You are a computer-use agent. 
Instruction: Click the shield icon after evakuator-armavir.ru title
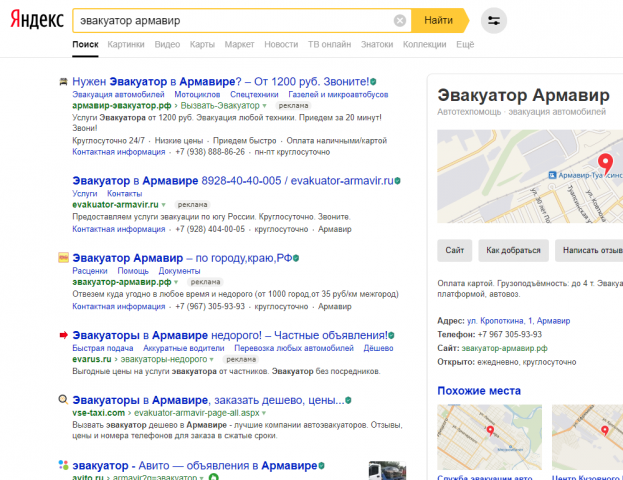coord(397,181)
